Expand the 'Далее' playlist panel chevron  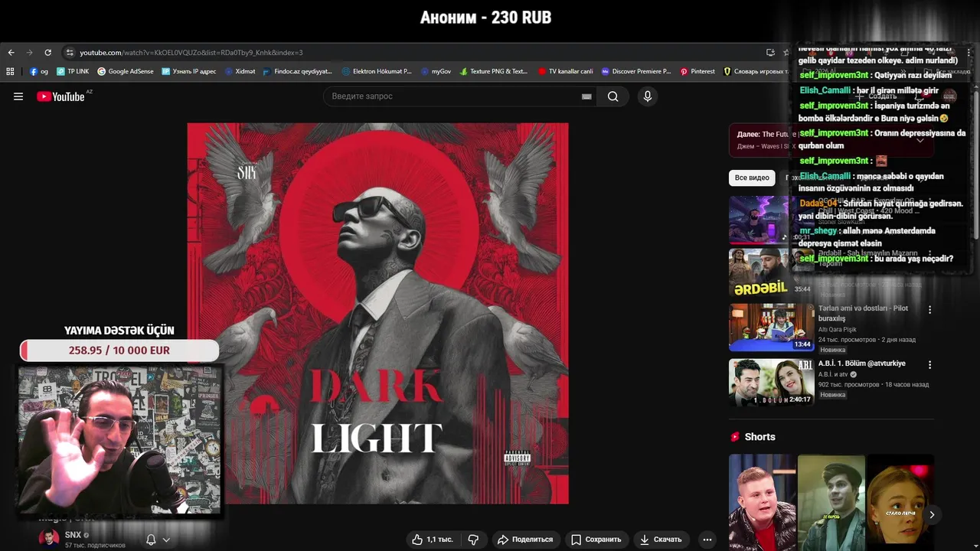pos(920,140)
